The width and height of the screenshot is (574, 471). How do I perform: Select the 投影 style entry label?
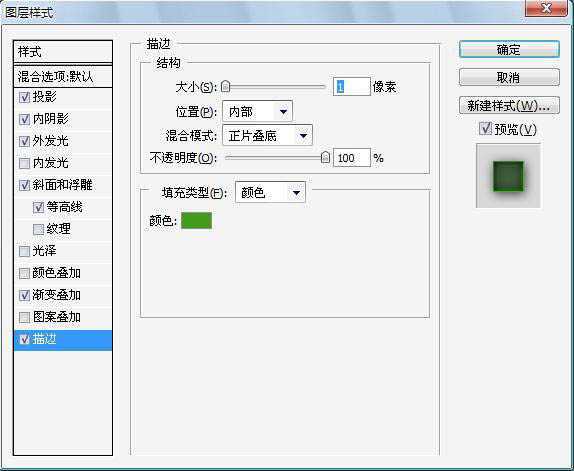point(44,97)
